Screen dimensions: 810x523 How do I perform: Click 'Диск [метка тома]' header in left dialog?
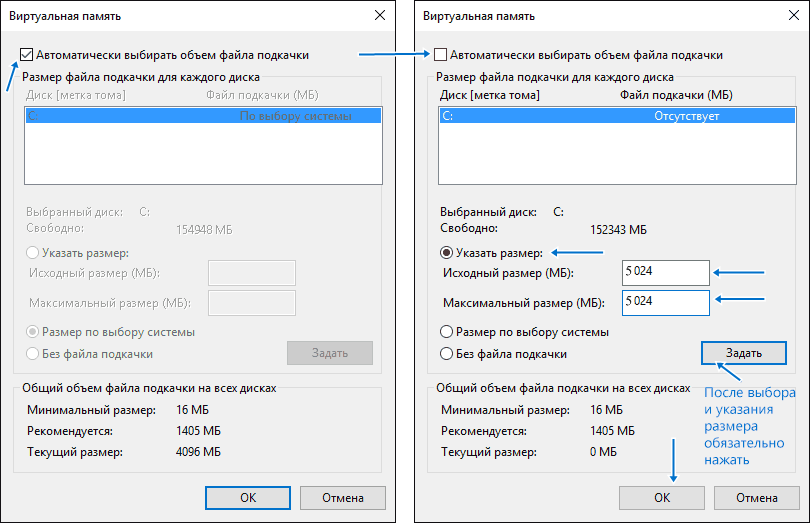(x=76, y=95)
